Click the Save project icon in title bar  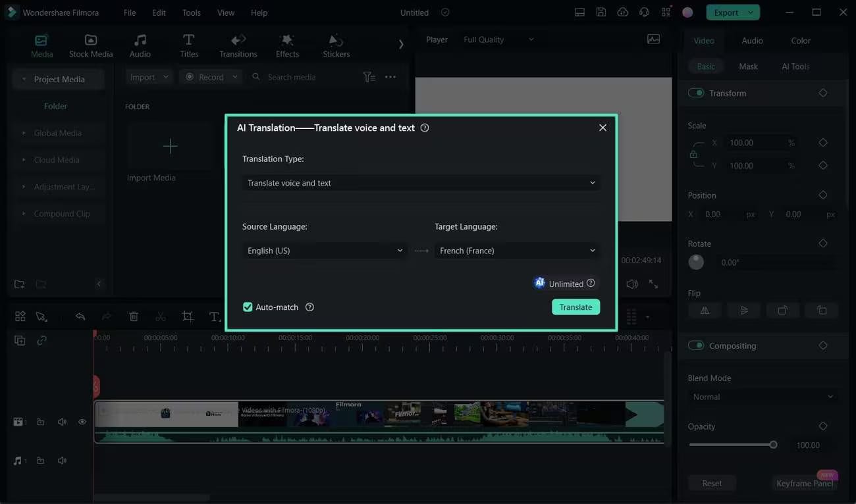click(x=601, y=12)
